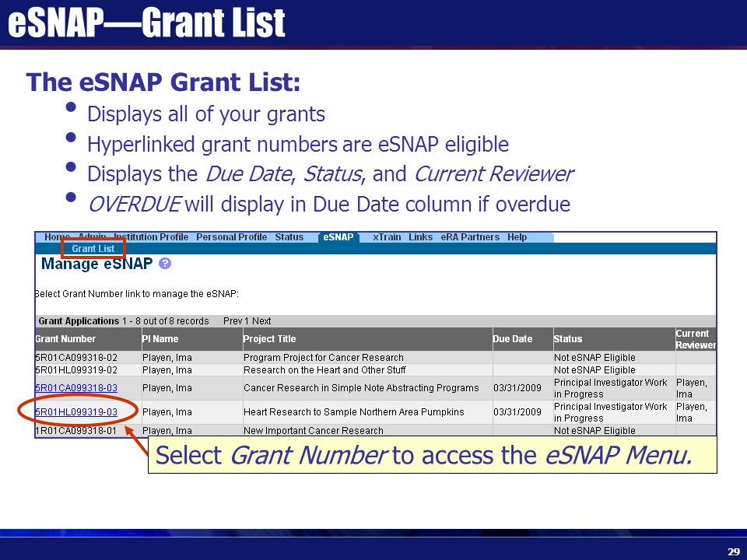Click the Current Reviewer column header
Image resolution: width=747 pixels, height=560 pixels.
(x=696, y=339)
